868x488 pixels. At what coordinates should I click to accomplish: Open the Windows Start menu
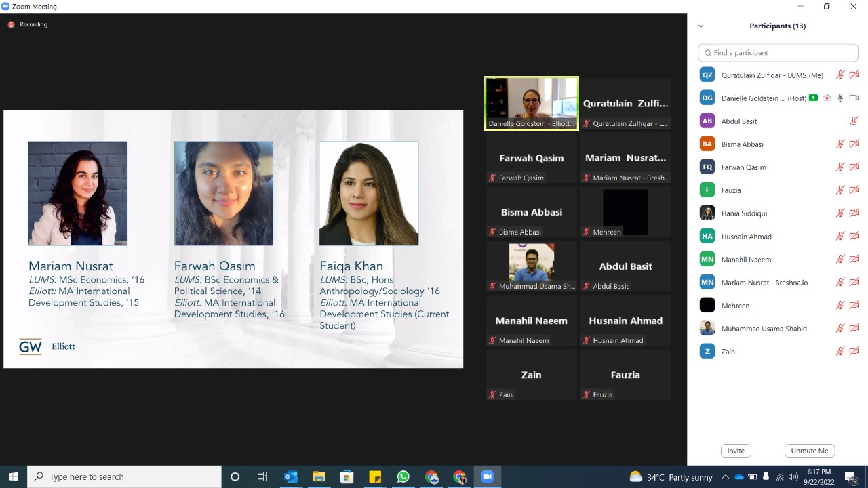(x=13, y=477)
